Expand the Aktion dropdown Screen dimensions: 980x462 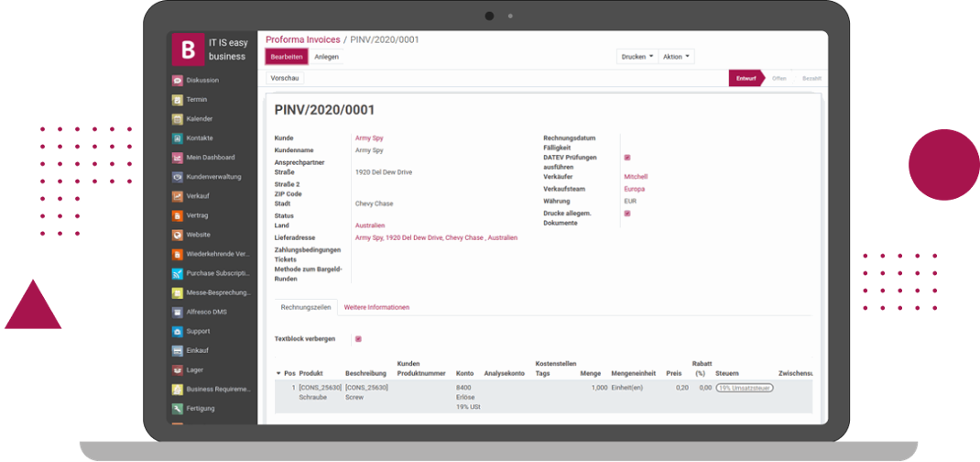click(x=677, y=57)
